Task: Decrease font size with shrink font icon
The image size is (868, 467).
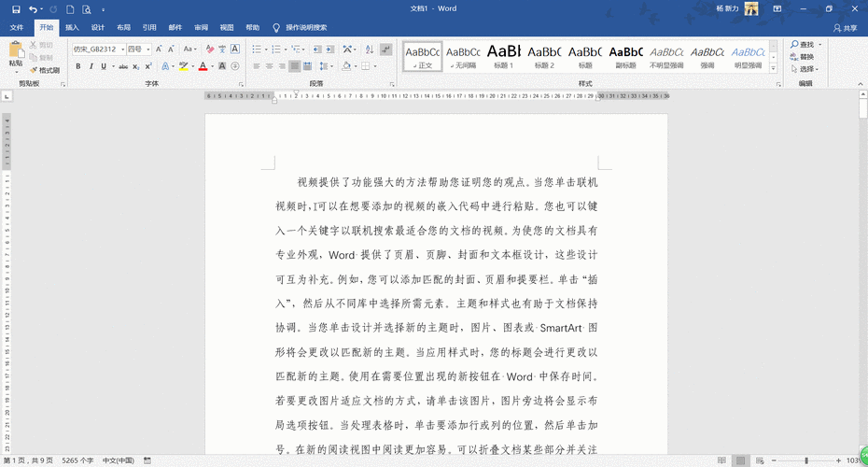Action: (x=171, y=50)
